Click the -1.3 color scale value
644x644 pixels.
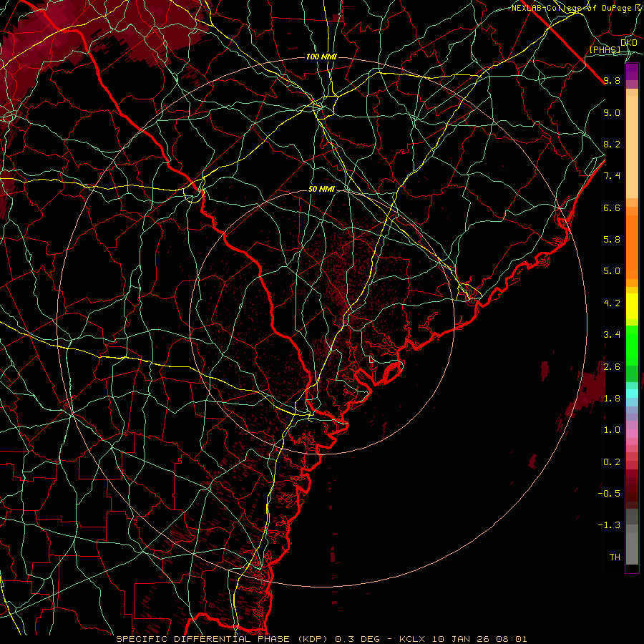point(609,525)
